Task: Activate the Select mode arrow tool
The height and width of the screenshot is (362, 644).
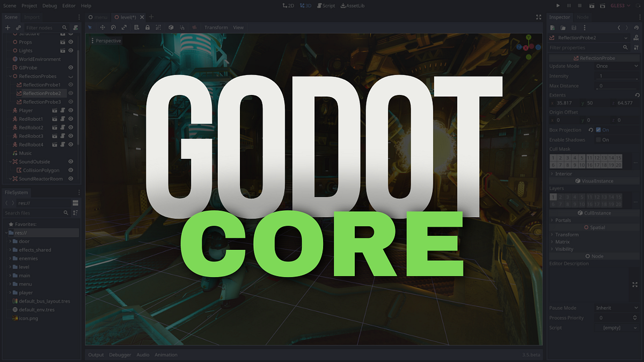Action: (x=90, y=27)
